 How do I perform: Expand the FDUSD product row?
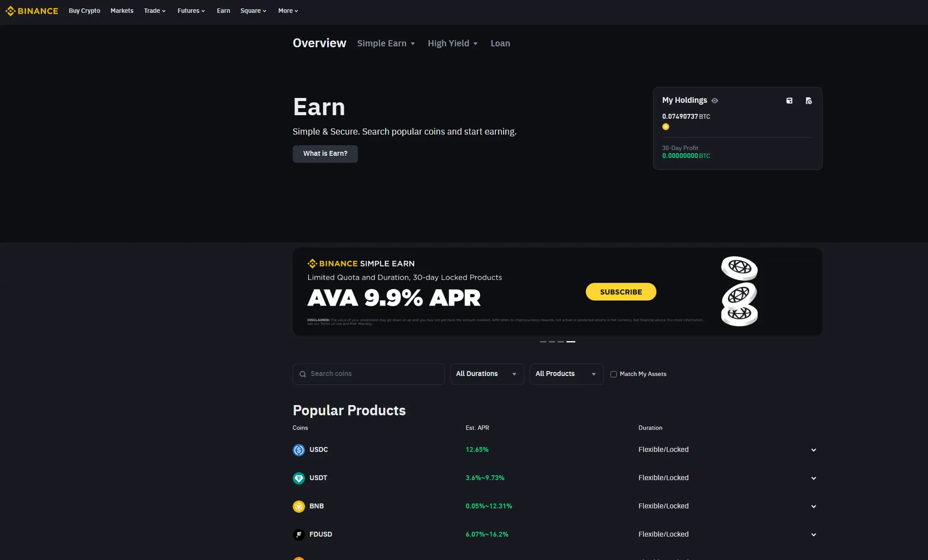(x=814, y=535)
